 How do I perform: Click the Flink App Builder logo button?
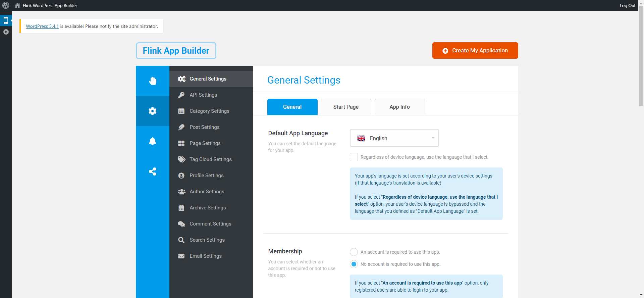[176, 51]
